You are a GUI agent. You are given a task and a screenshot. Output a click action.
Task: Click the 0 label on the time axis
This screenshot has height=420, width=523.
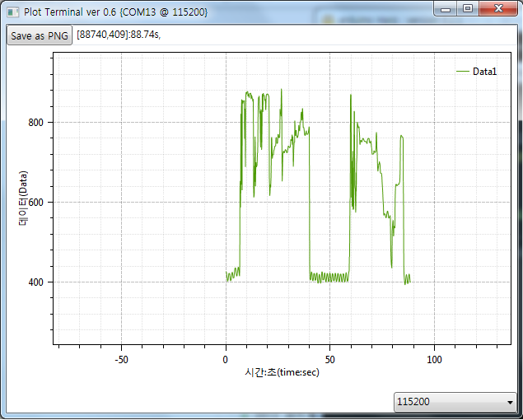[226, 360]
